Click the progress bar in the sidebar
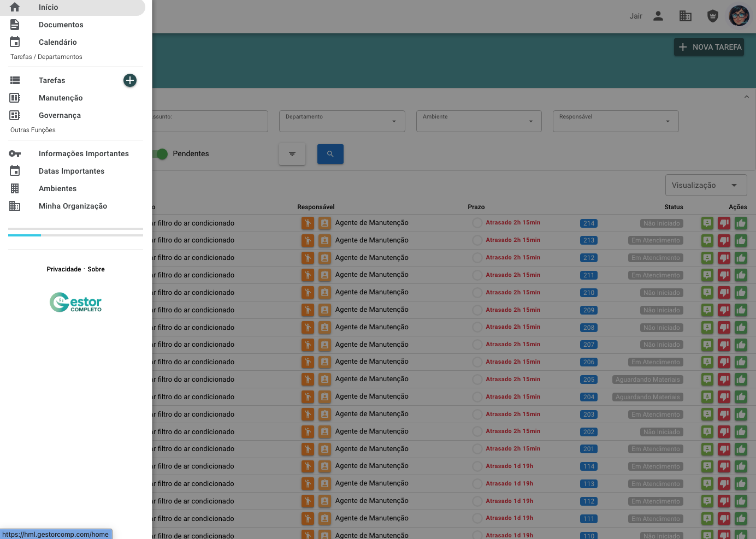This screenshot has width=756, height=539. (x=75, y=235)
